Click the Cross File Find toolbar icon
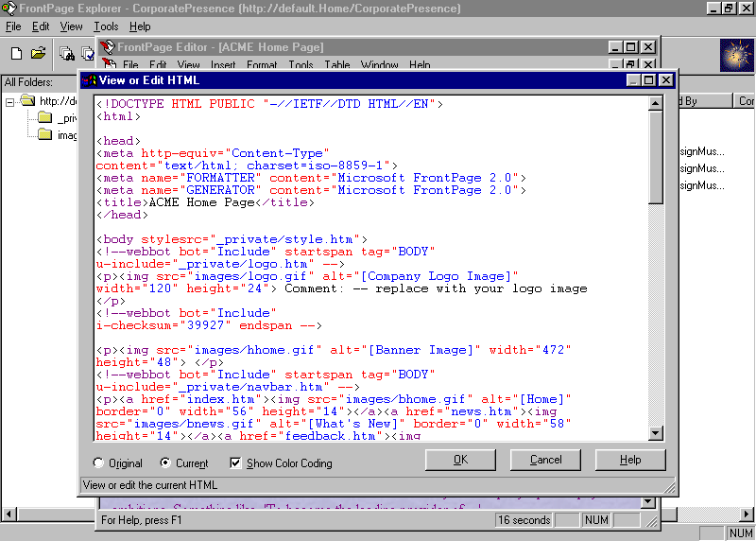 tap(67, 53)
